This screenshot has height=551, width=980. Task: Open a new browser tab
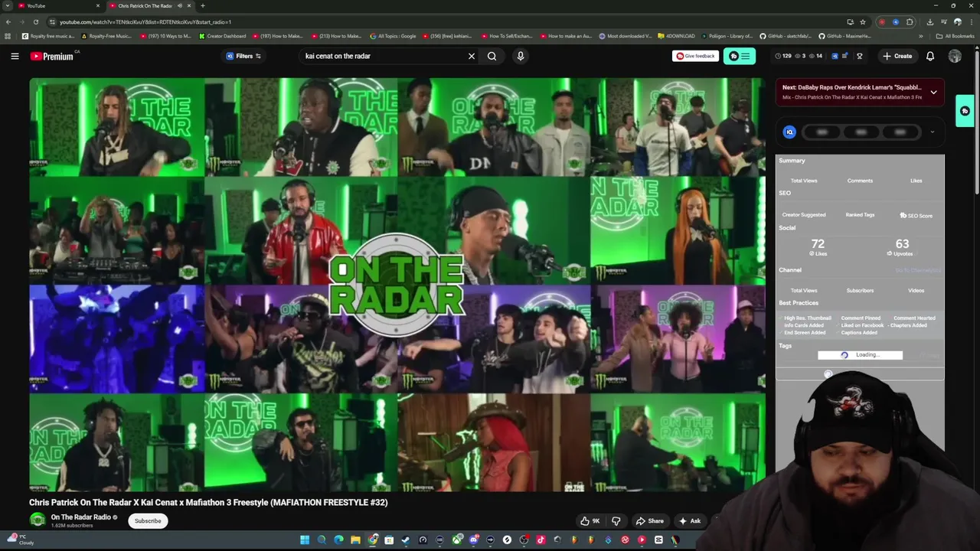coord(203,6)
